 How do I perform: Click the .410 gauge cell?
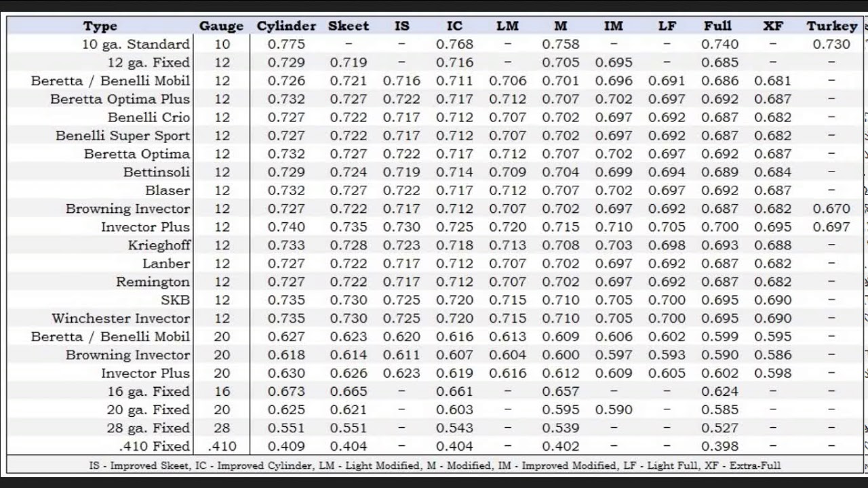pos(222,447)
